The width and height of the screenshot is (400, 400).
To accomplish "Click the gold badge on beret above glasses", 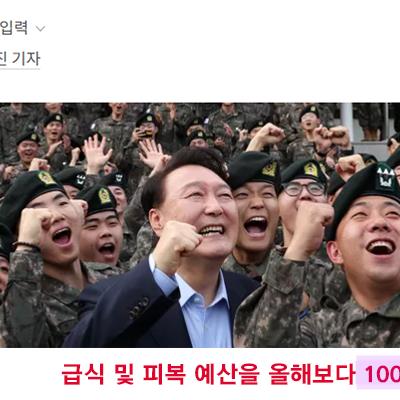I will 311,170.
